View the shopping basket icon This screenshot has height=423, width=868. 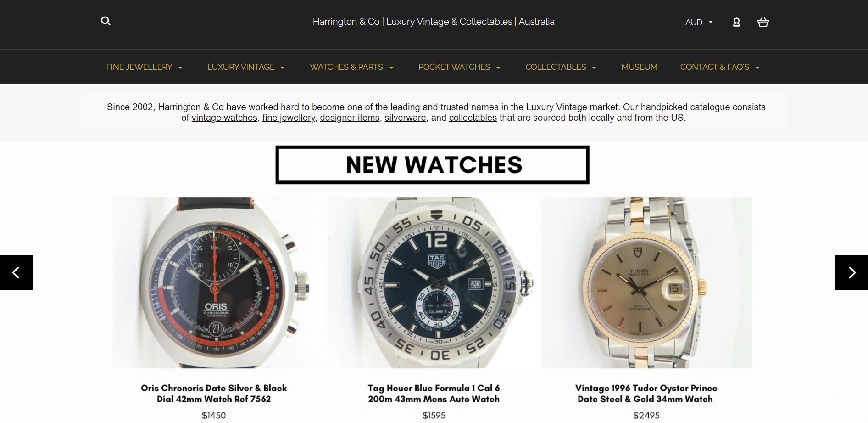pos(763,22)
